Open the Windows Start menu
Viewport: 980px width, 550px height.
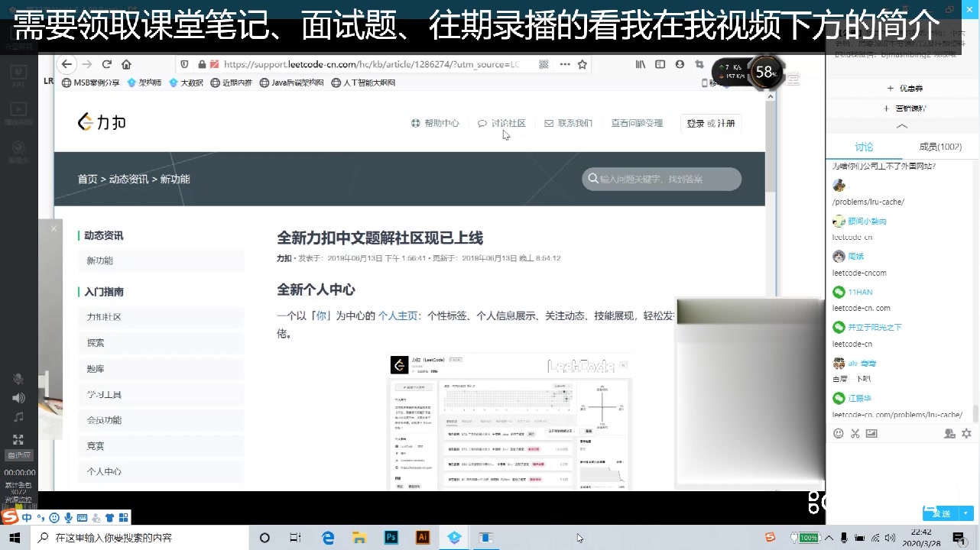click(x=15, y=538)
